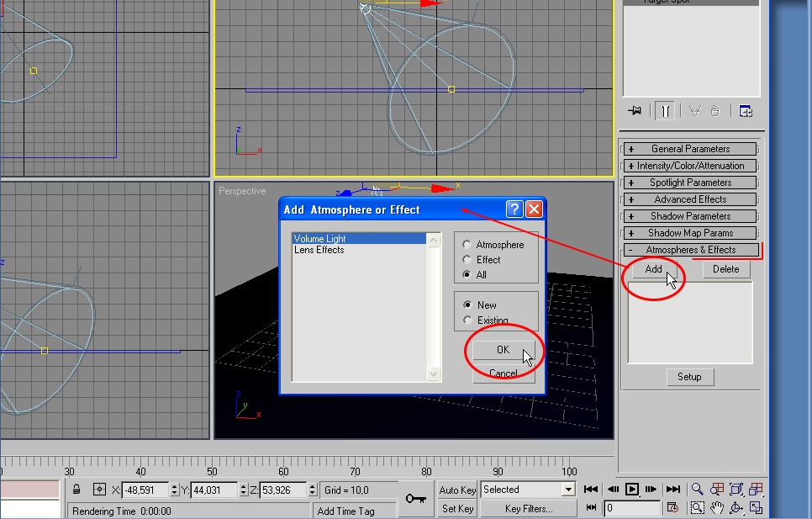
Task: Expand the General Parameters rollout
Action: coord(690,149)
